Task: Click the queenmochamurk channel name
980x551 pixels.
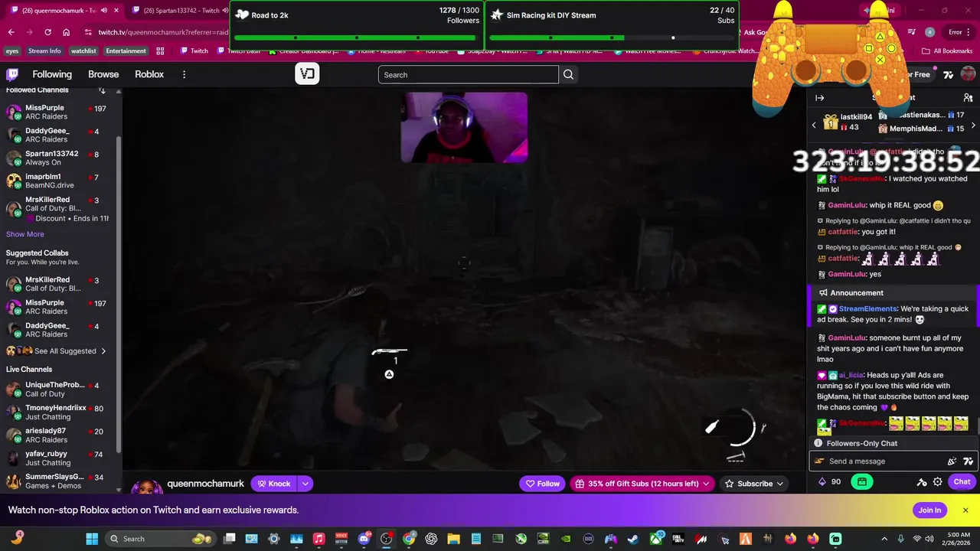Action: click(205, 484)
